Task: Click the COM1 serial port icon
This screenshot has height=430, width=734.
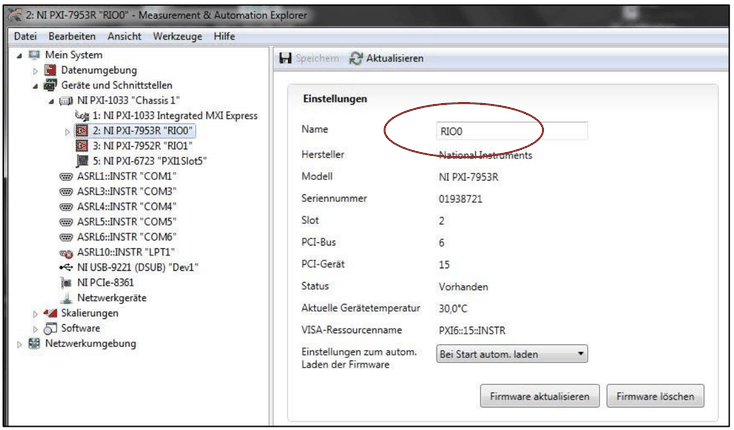Action: [66, 176]
